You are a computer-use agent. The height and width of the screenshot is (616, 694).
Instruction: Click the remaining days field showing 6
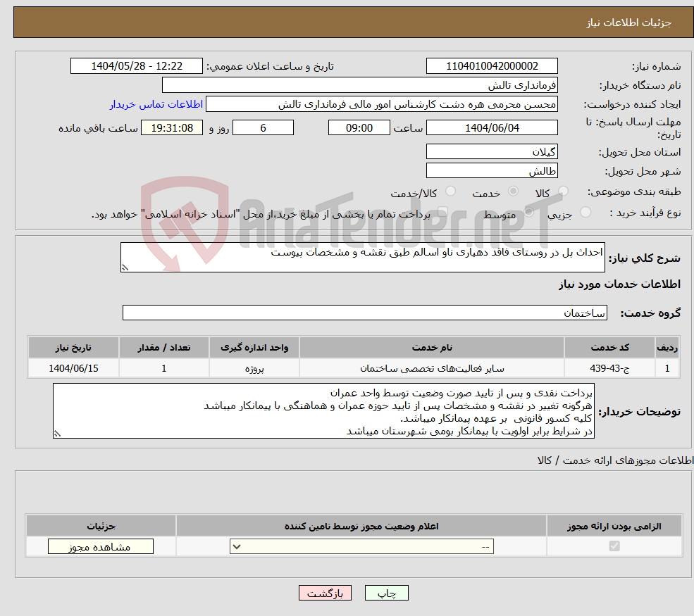263,128
